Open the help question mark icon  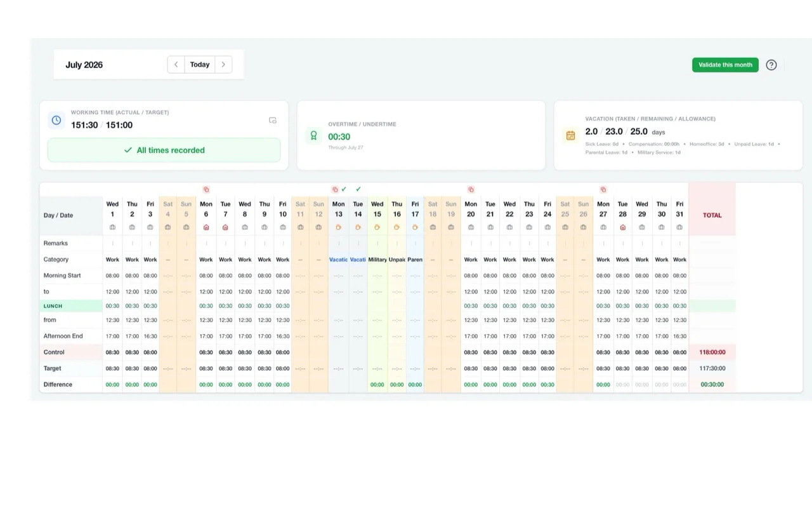pyautogui.click(x=771, y=65)
